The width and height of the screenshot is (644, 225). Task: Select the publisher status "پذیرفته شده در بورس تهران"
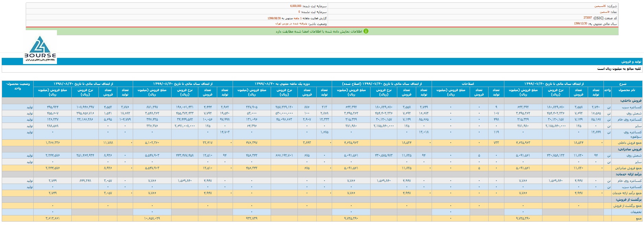pyautogui.click(x=291, y=24)
